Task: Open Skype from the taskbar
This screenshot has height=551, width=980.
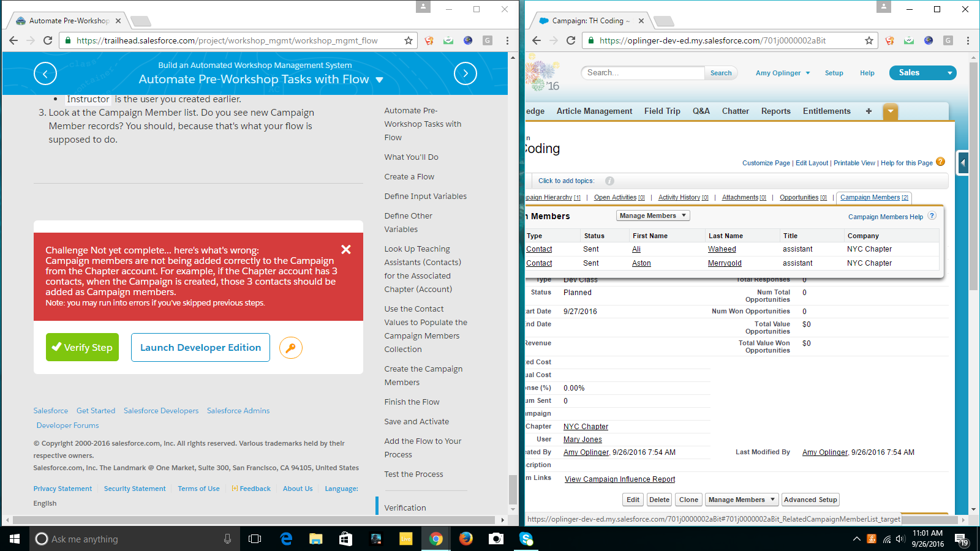Action: point(526,539)
